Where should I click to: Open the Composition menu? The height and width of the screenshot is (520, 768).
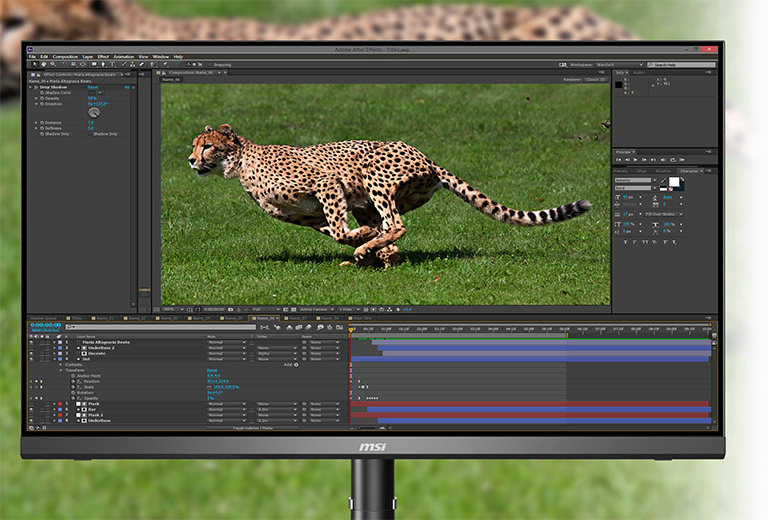point(65,57)
